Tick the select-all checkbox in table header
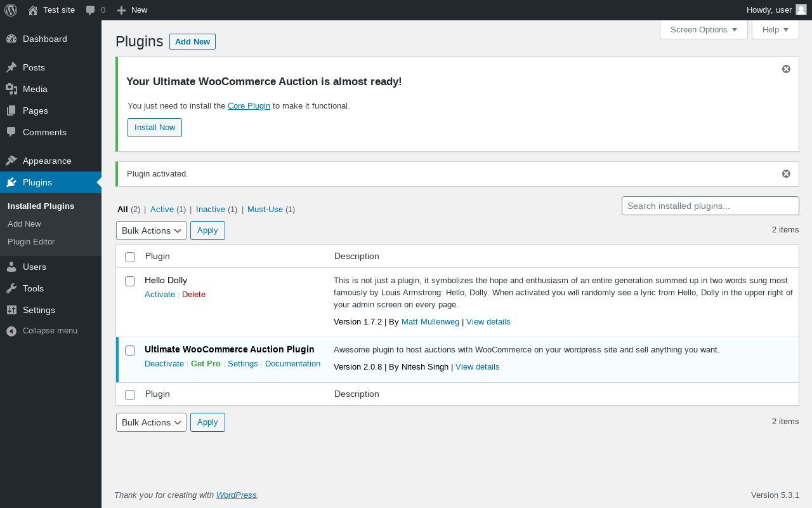Image resolution: width=812 pixels, height=508 pixels. pos(130,257)
